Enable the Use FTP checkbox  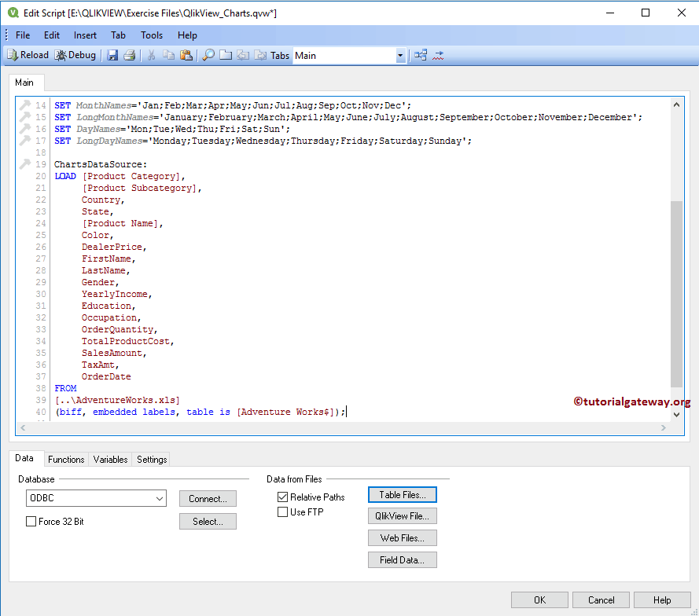283,512
